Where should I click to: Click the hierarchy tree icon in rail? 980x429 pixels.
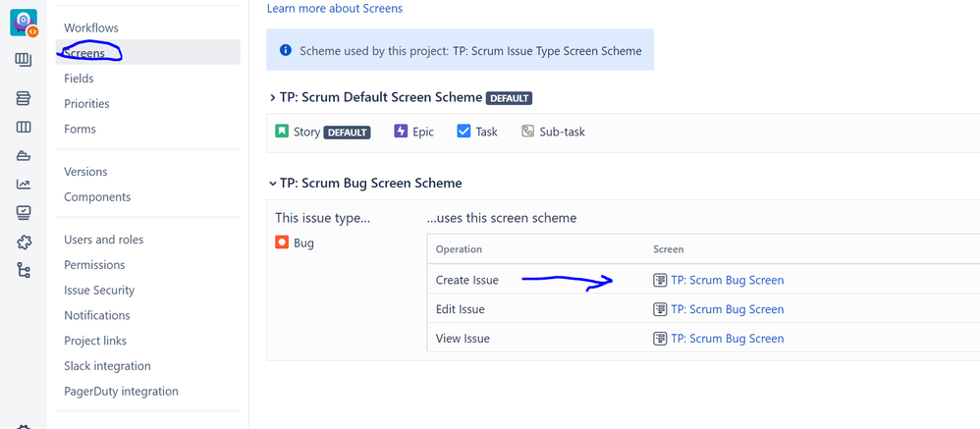point(24,270)
